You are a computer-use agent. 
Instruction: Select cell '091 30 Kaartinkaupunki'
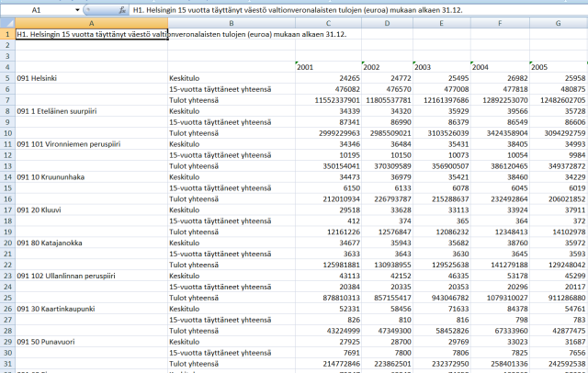(x=92, y=309)
